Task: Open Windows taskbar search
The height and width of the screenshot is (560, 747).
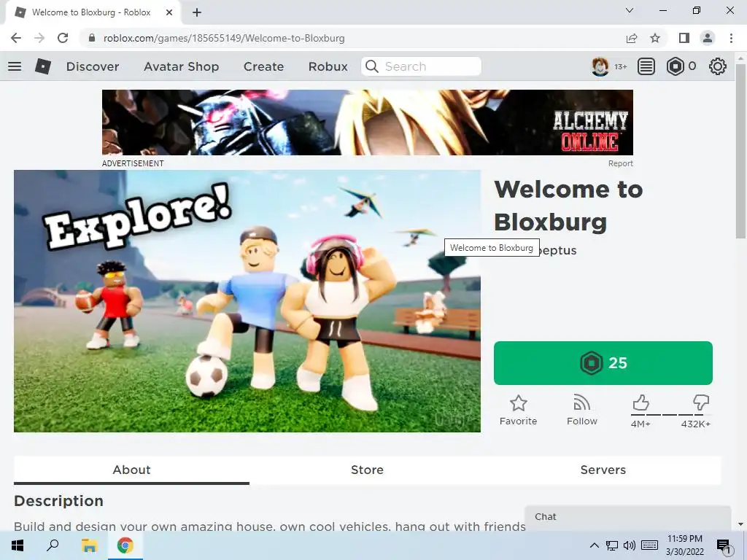Action: coord(53,545)
